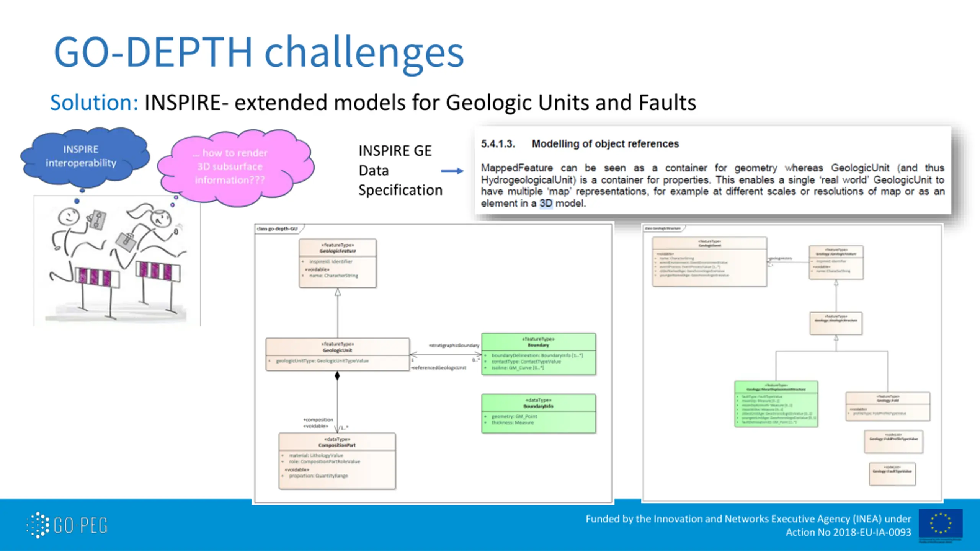Click the "thickness: Measure" attribute in BoundaryInfo
The width and height of the screenshot is (980, 551).
click(x=513, y=422)
